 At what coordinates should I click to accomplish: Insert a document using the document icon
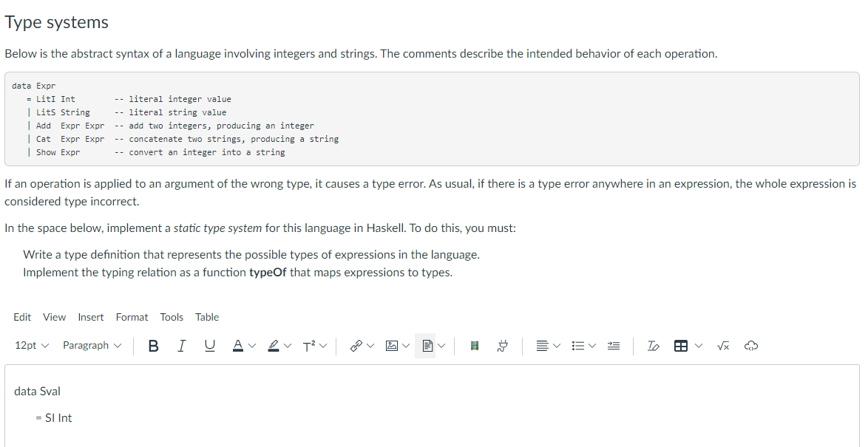(x=429, y=346)
